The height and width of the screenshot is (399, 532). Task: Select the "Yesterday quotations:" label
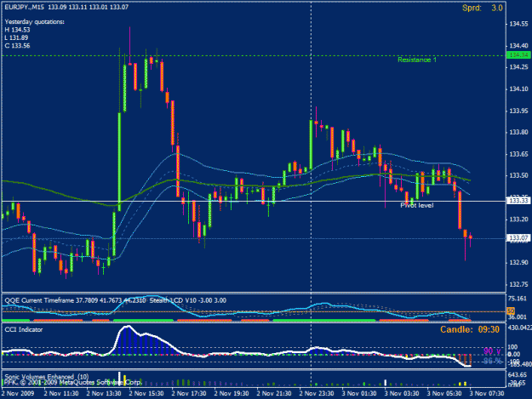coord(34,22)
